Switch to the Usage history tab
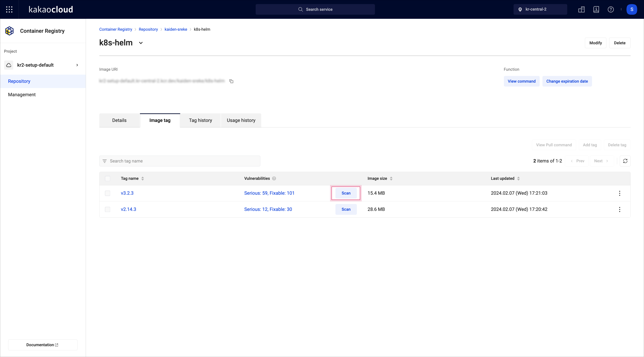 pyautogui.click(x=241, y=120)
